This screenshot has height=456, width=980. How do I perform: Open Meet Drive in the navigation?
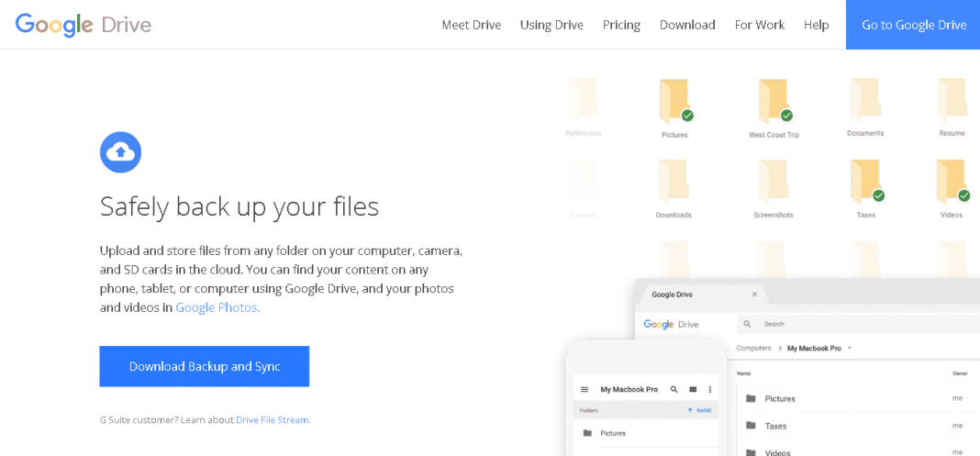tap(472, 25)
